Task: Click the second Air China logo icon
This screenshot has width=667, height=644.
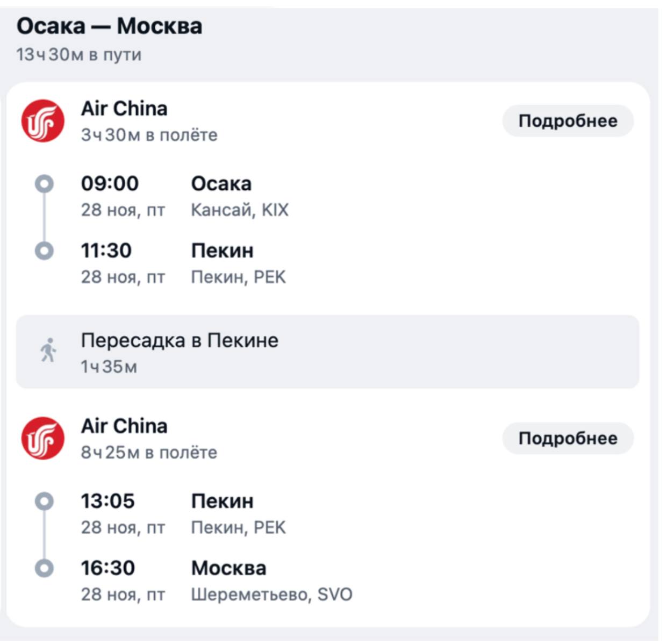Action: [x=43, y=438]
